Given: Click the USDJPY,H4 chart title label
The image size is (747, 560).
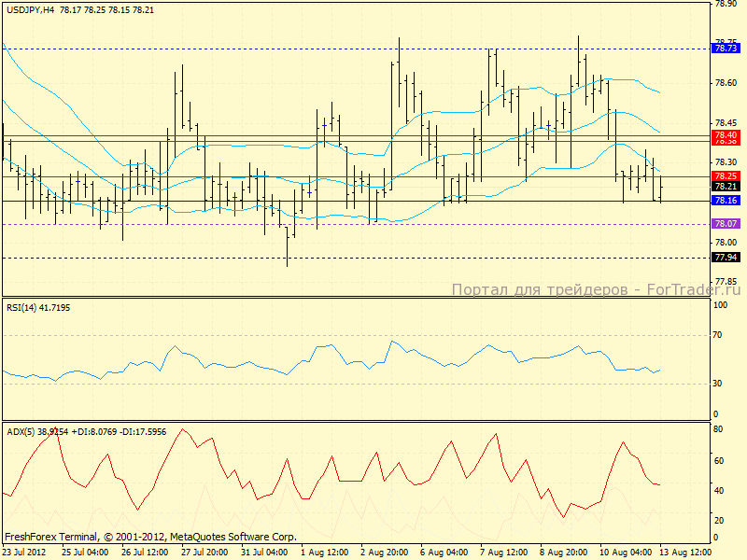Looking at the screenshot, I should tap(29, 9).
